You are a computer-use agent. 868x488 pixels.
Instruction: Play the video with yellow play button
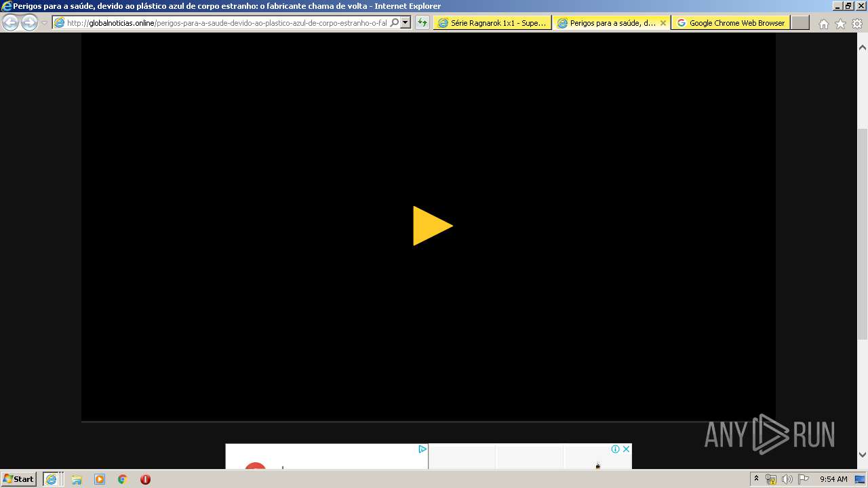433,226
